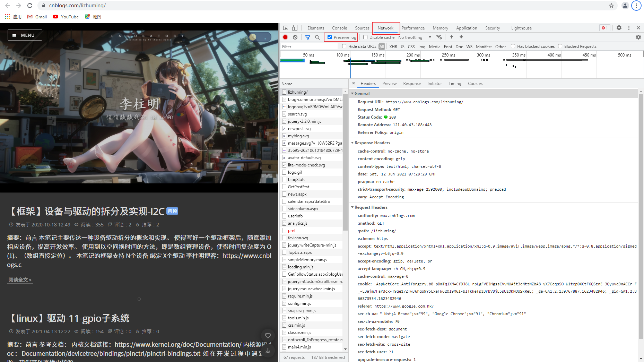Switch to the Console tab
The width and height of the screenshot is (644, 362).
[339, 28]
